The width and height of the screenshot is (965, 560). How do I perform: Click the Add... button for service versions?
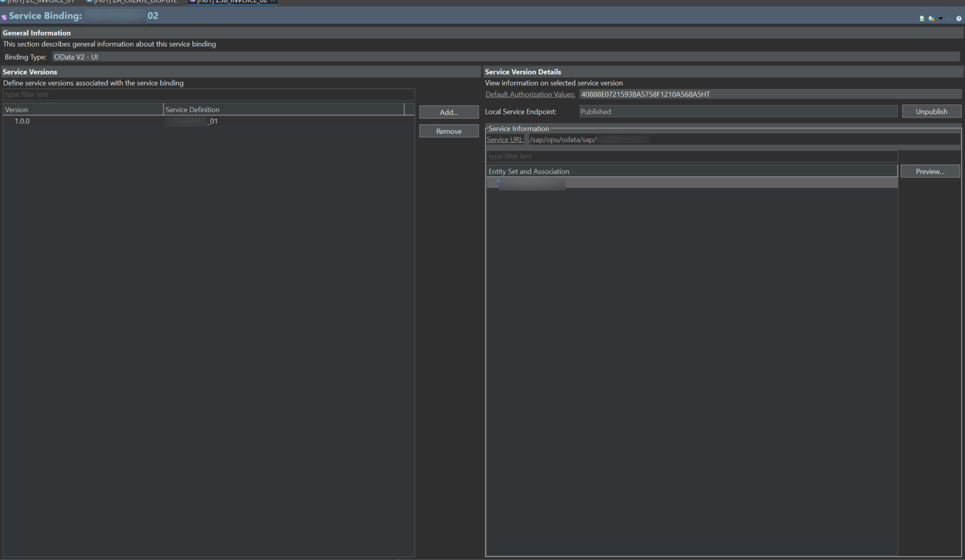[449, 112]
